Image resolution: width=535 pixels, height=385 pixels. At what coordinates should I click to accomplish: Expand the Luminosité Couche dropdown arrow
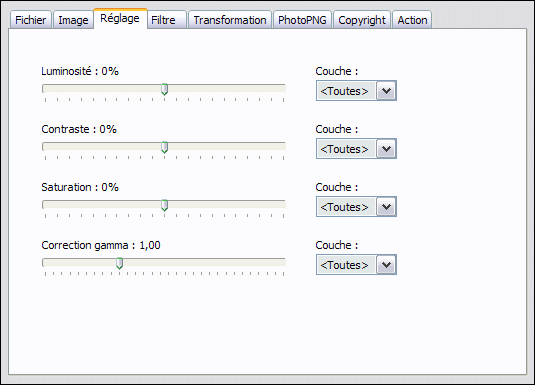tap(386, 91)
